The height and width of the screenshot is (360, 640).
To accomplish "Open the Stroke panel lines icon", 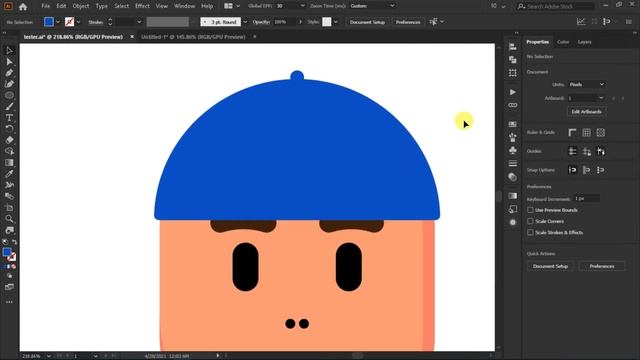I will pos(513,163).
